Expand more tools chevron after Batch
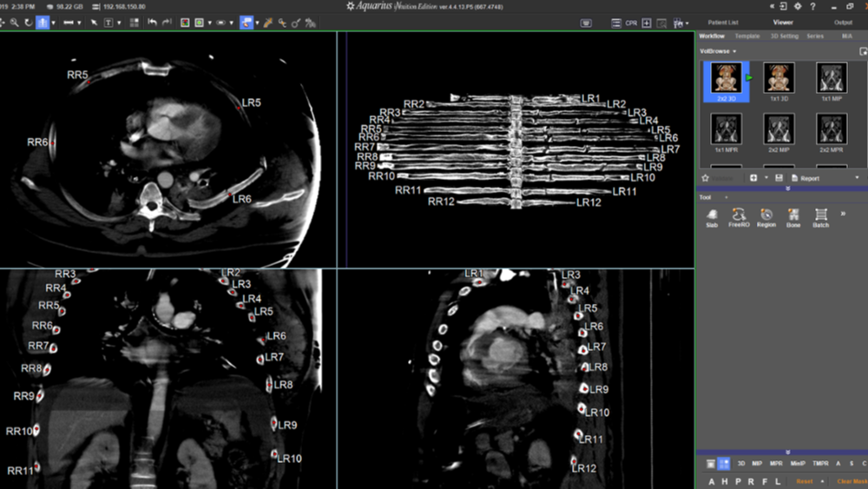868x489 pixels. coord(843,214)
